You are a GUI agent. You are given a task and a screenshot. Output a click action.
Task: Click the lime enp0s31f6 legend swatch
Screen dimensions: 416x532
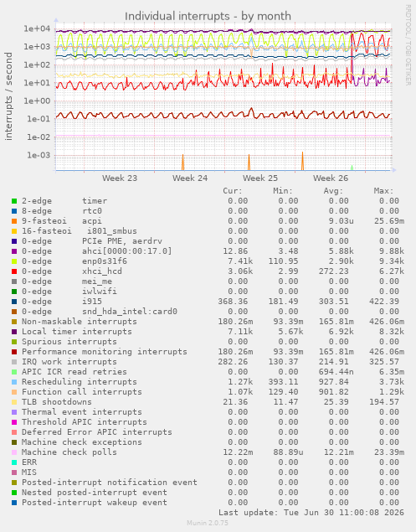[x=14, y=261]
